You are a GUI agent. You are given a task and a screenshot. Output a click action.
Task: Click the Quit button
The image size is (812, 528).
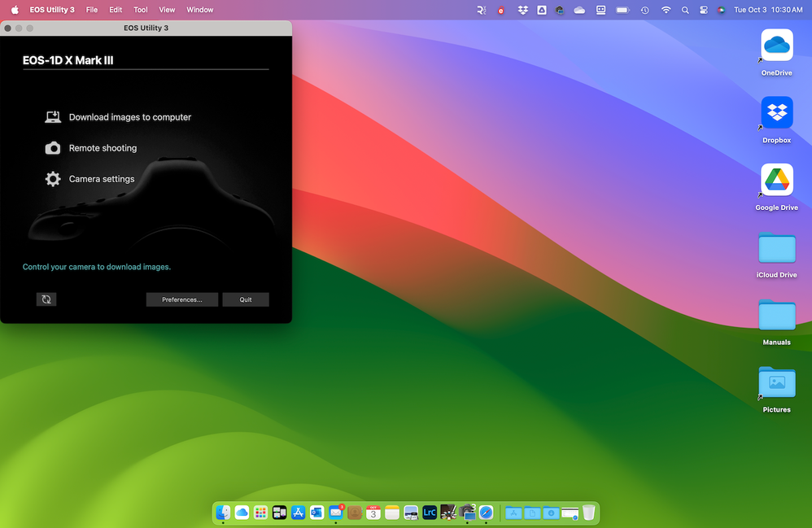click(x=245, y=299)
